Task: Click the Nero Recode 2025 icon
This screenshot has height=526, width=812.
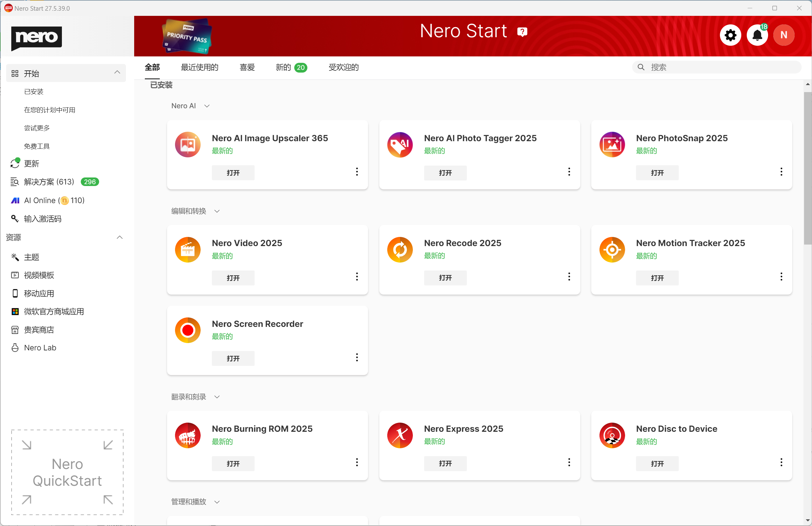Action: 400,250
